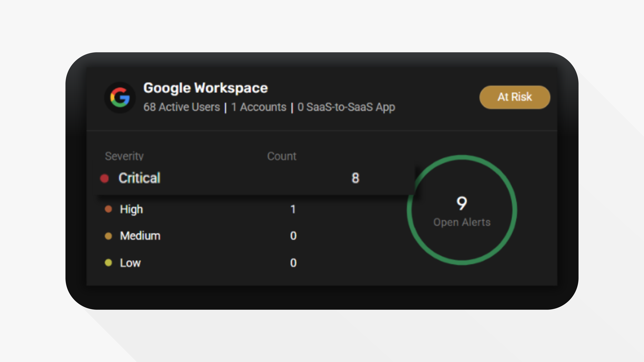Click the 1 Accounts text
The image size is (644, 362).
259,107
